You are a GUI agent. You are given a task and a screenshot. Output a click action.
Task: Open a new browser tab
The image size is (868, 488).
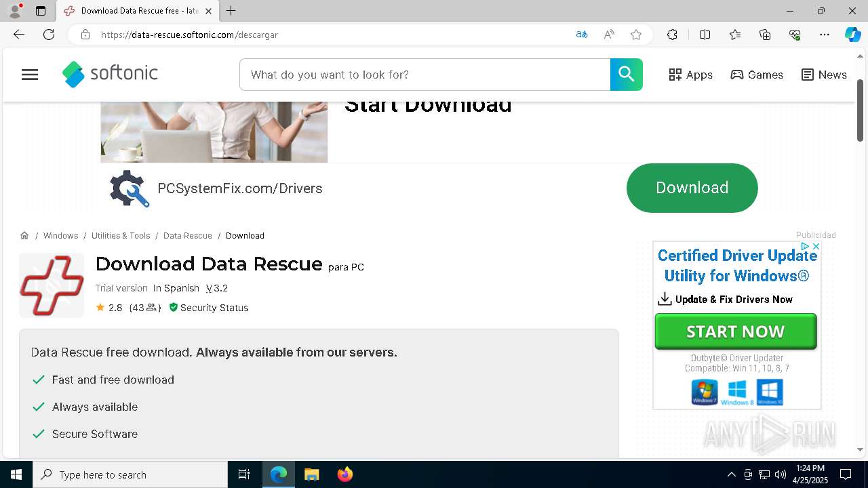tap(231, 11)
